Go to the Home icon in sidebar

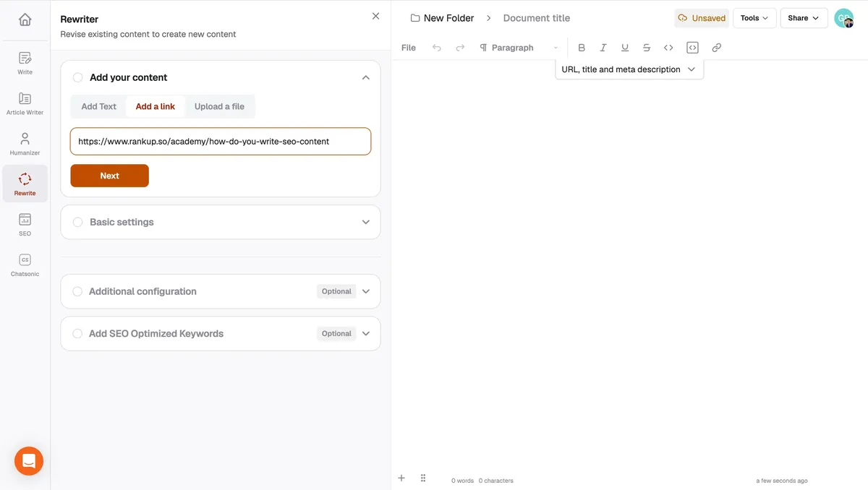(x=25, y=20)
